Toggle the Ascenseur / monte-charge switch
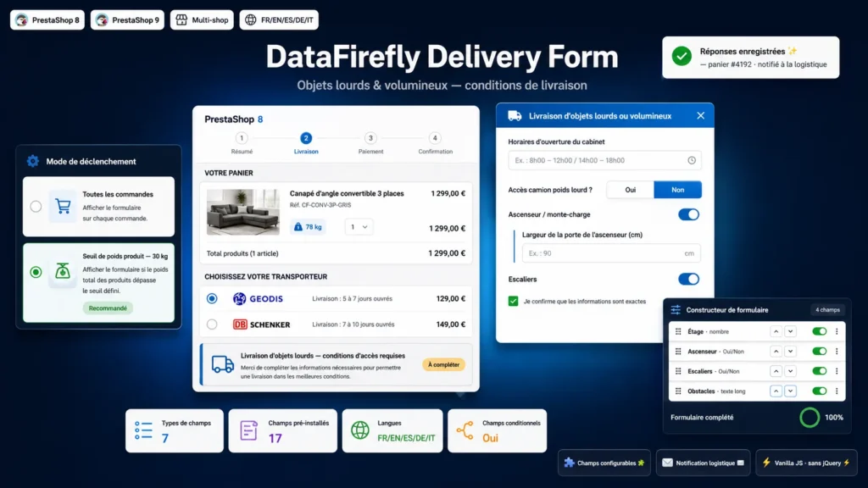 688,214
